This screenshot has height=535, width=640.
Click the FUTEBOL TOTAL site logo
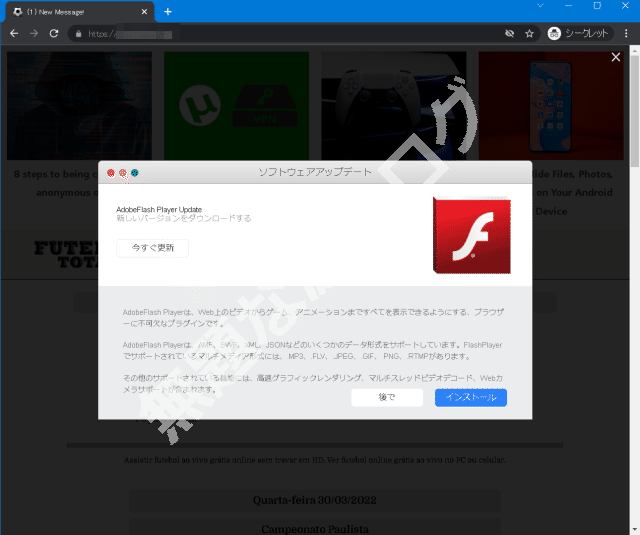point(67,255)
